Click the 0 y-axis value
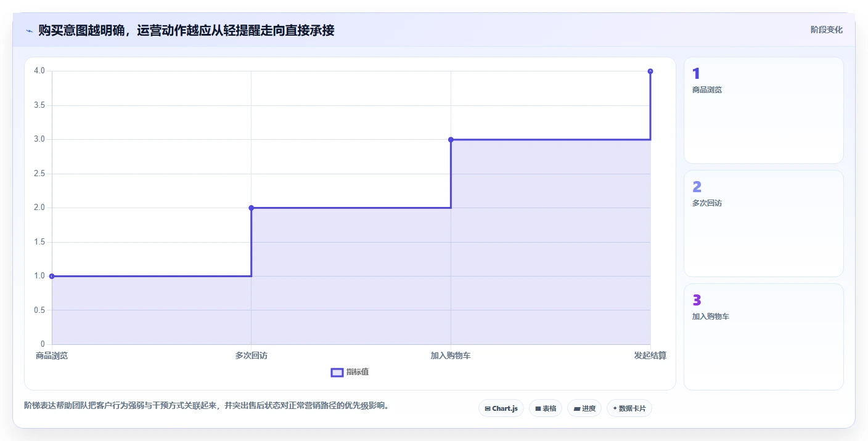This screenshot has height=441, width=868. click(x=43, y=344)
